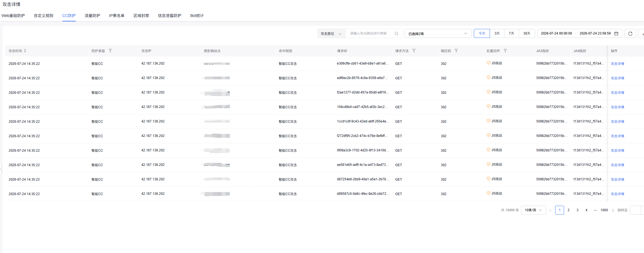Open the 信息泄露防护 tab
The width and height of the screenshot is (644, 253).
pos(169,16)
